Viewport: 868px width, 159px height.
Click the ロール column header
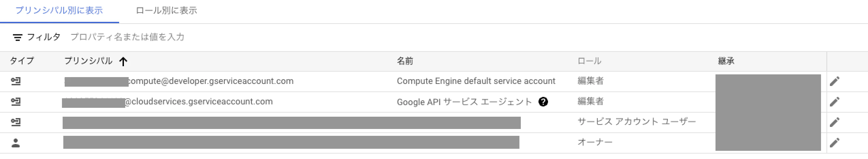point(590,61)
